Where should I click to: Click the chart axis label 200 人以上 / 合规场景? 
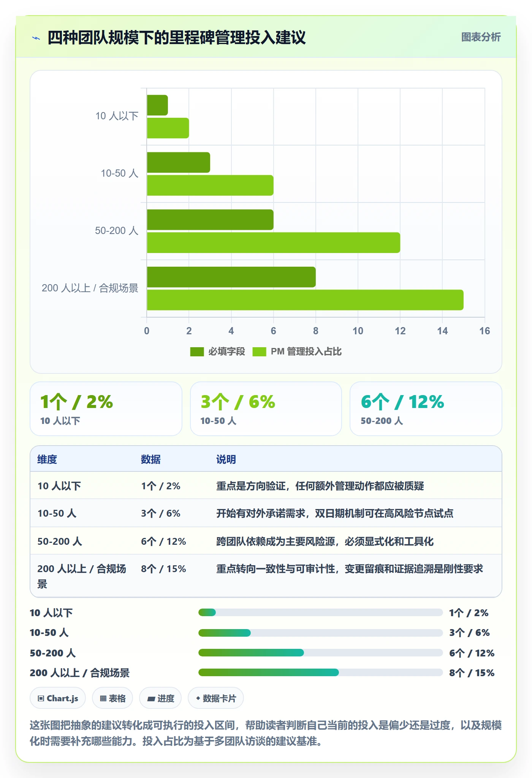90,288
